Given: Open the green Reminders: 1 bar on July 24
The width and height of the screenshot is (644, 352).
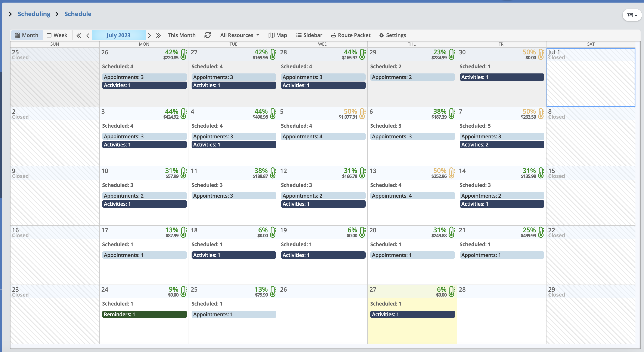Looking at the screenshot, I should point(144,314).
